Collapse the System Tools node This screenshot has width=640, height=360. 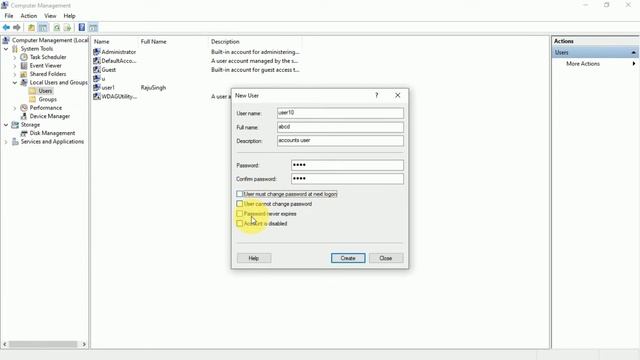click(x=6, y=49)
